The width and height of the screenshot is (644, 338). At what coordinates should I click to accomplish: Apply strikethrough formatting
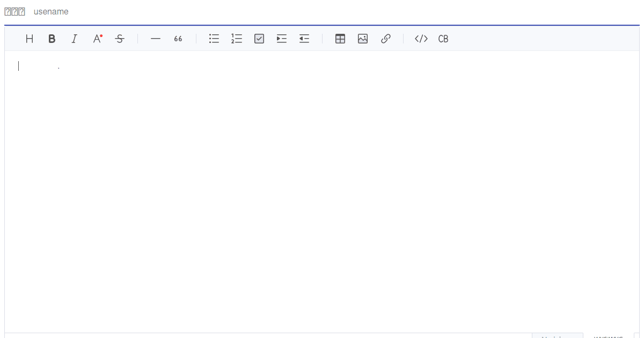[120, 39]
